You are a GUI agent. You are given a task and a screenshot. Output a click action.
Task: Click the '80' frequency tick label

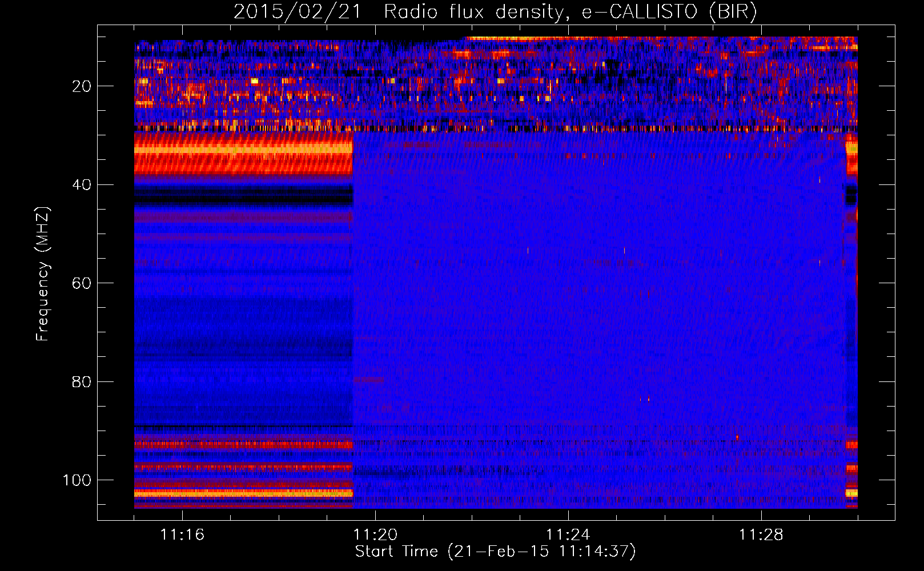coord(82,381)
